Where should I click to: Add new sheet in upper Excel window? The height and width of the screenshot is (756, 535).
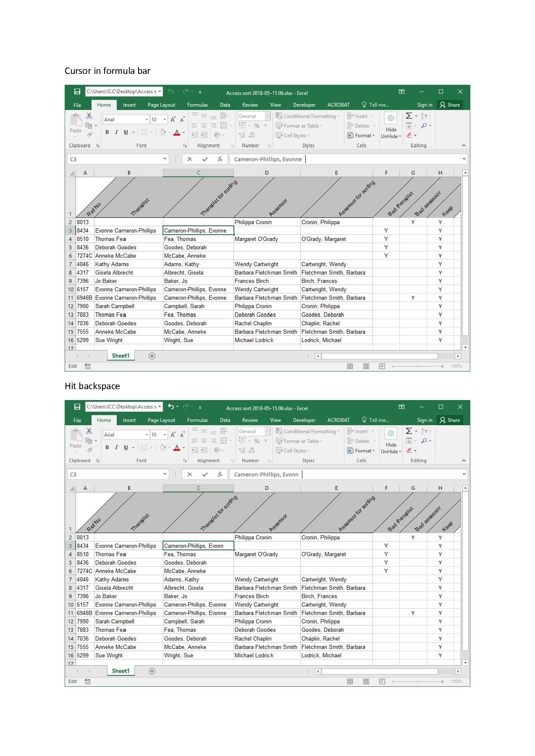pos(152,356)
